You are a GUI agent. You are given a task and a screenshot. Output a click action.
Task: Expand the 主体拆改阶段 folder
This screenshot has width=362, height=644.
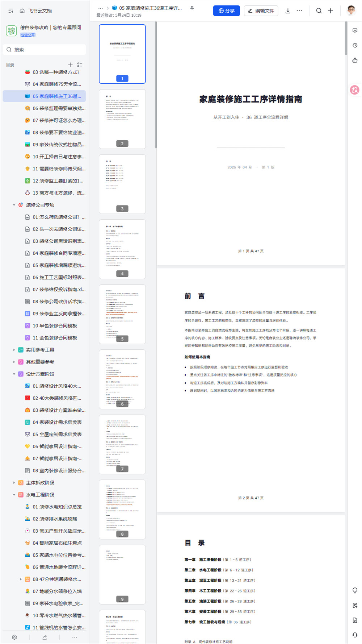14,483
